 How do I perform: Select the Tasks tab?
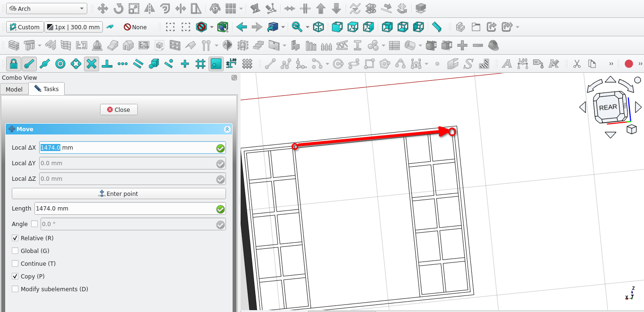pos(47,89)
